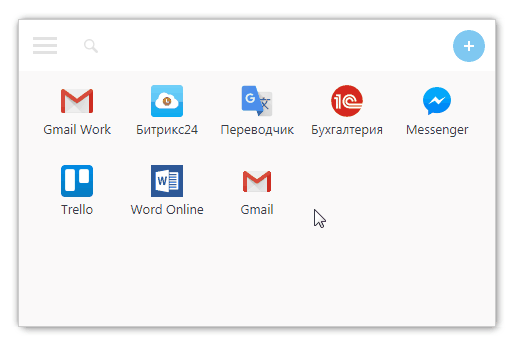Launch the Trello app icon
The width and height of the screenshot is (516, 360).
77,181
